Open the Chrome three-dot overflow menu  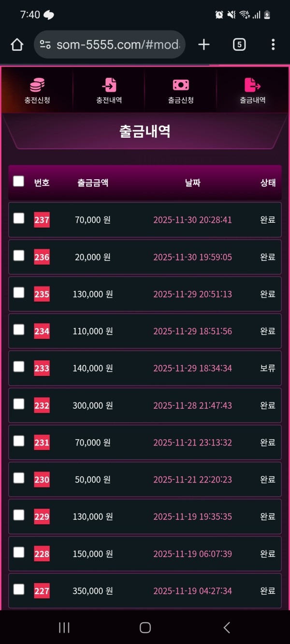[x=273, y=44]
